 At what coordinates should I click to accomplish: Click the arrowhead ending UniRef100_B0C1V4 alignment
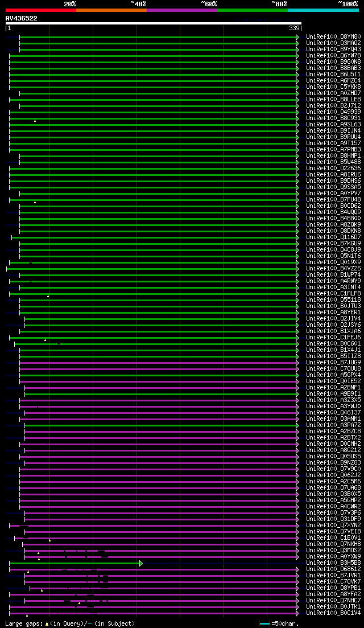(x=297, y=613)
